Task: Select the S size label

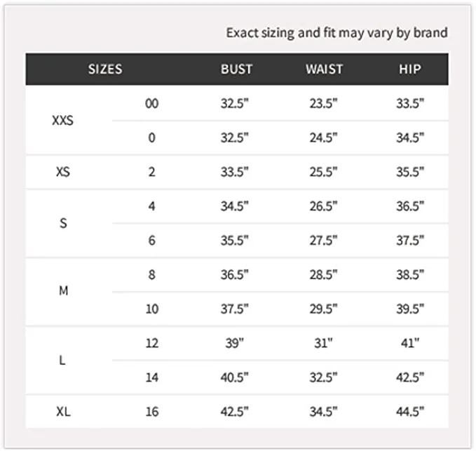Action: coord(63,223)
